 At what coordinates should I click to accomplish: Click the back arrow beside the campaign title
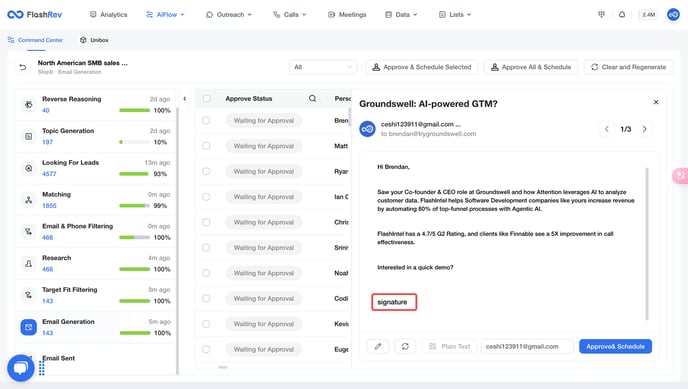pos(23,67)
